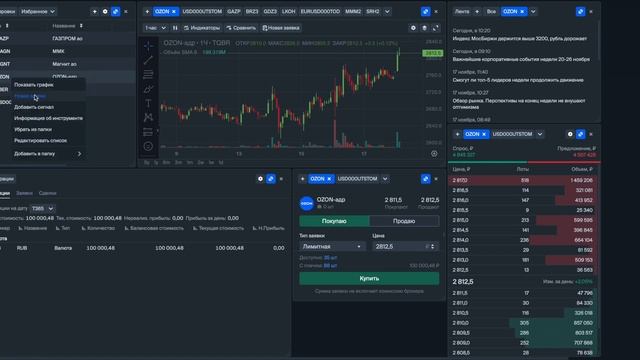
Task: Open the 1 час timeframe dropdown
Action: coord(155,28)
